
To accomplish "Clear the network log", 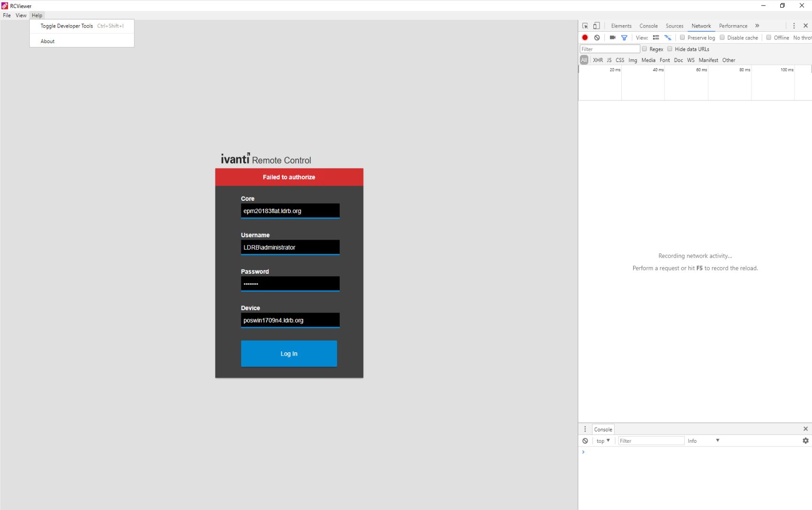I will [x=597, y=37].
